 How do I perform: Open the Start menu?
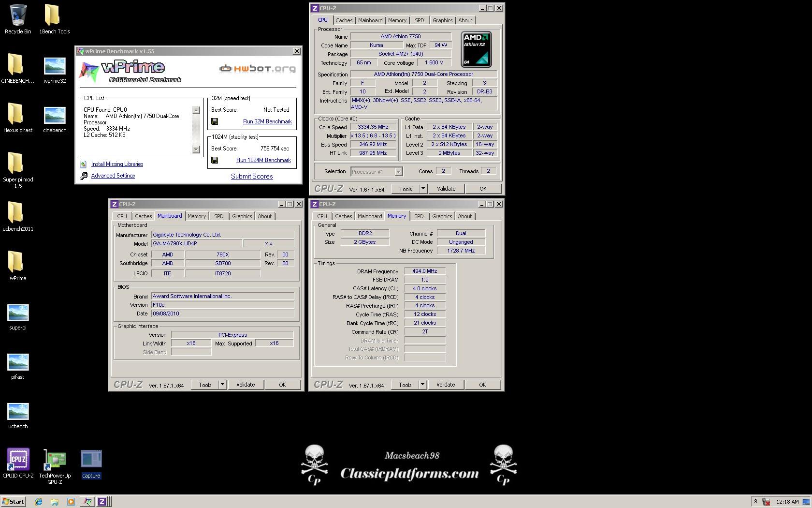[x=13, y=502]
